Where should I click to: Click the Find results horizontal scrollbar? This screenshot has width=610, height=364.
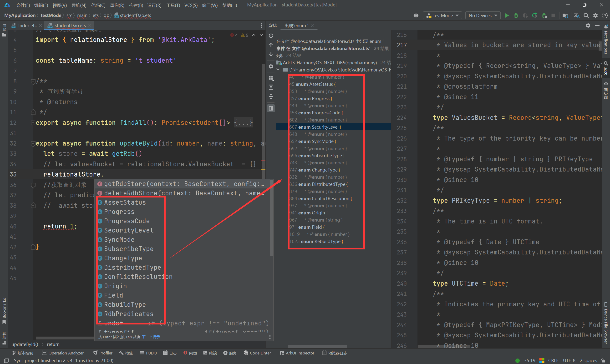(317, 347)
